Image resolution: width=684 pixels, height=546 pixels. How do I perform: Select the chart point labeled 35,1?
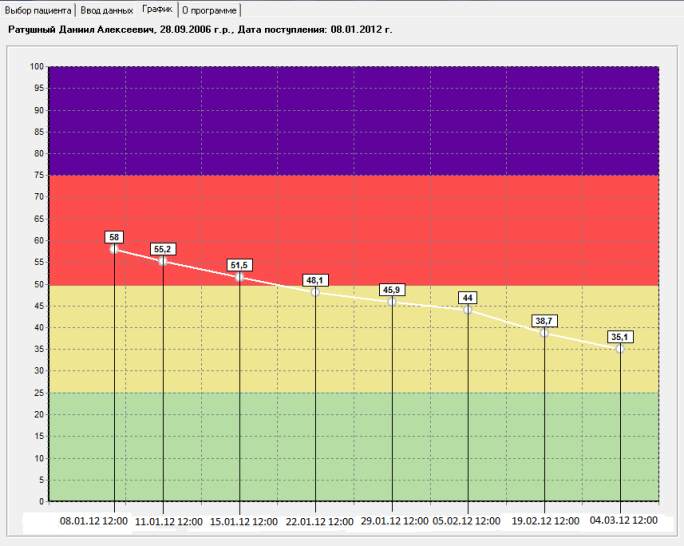[x=620, y=348]
